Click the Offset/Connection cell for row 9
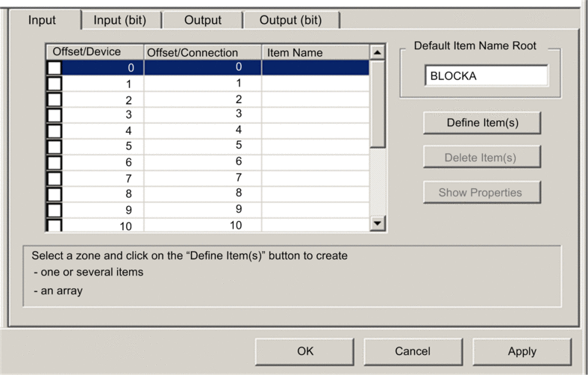Viewport: 588px width, 375px height. pos(203,209)
